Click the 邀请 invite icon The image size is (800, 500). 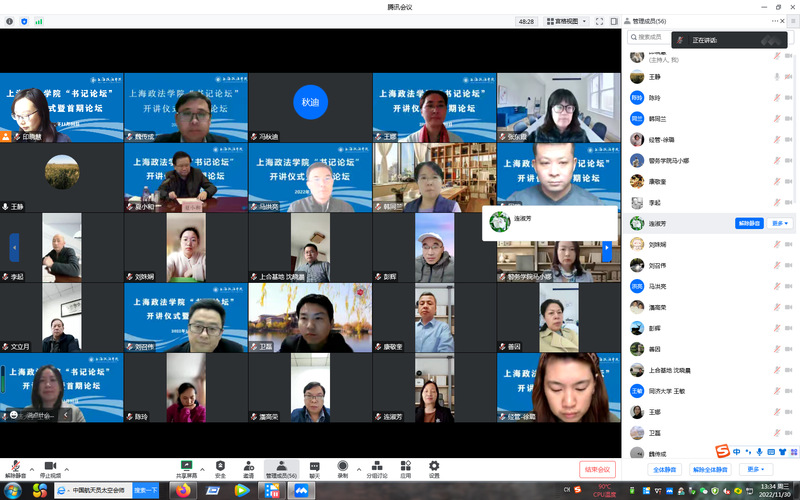coord(248,466)
